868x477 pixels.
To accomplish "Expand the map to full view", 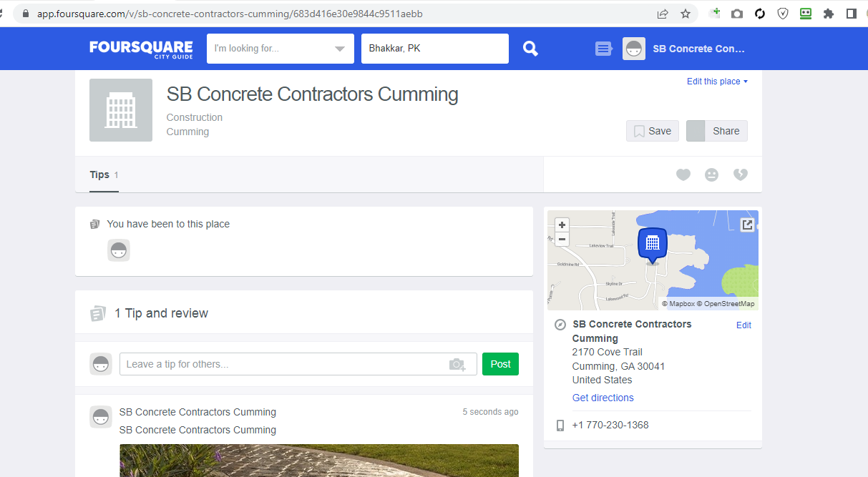I will point(747,225).
